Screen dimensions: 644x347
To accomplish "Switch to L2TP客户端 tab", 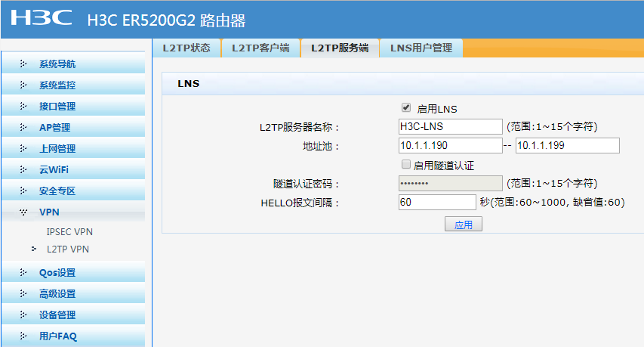I will click(x=260, y=48).
